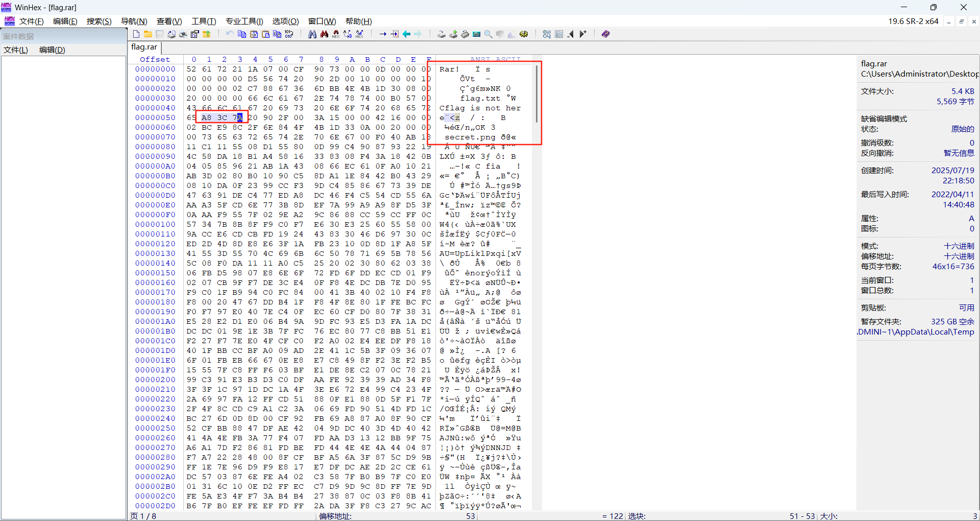Open the 专业工具(I) menu
The image size is (980, 521).
tap(243, 21)
